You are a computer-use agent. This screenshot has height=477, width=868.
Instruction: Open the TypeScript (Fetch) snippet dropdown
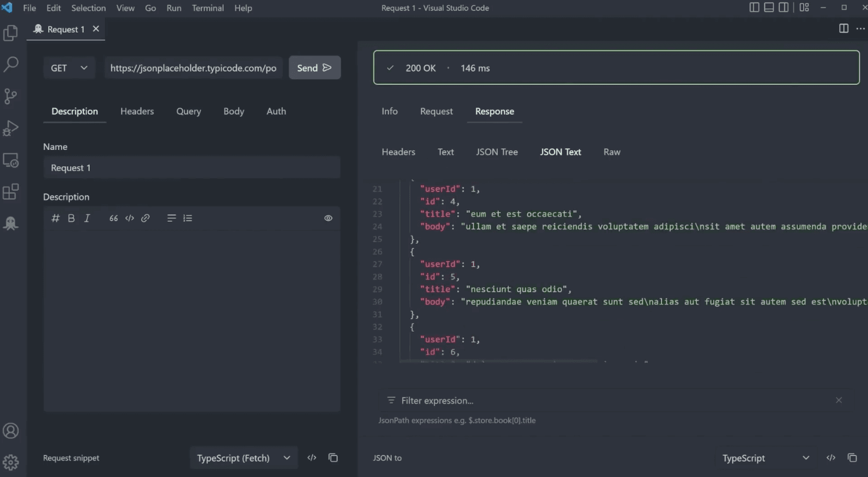click(244, 458)
